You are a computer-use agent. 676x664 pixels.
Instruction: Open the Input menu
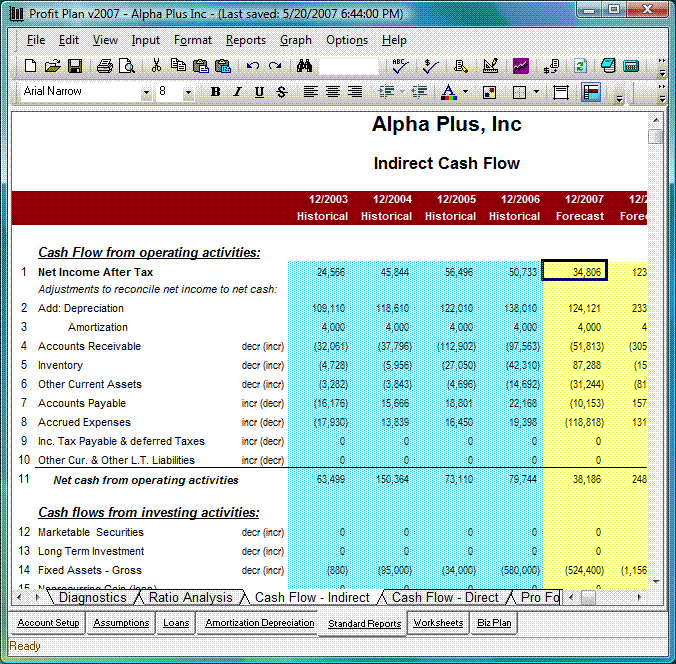click(x=146, y=40)
